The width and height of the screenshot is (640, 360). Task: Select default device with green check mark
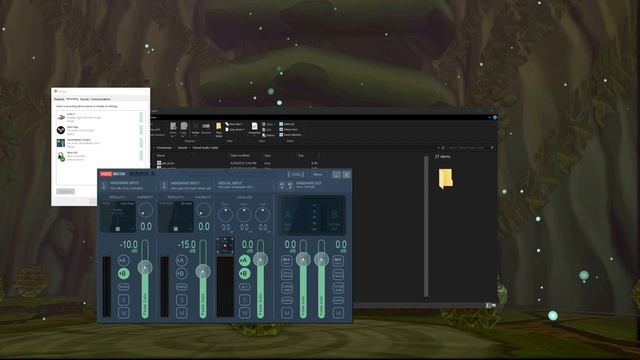click(100, 156)
